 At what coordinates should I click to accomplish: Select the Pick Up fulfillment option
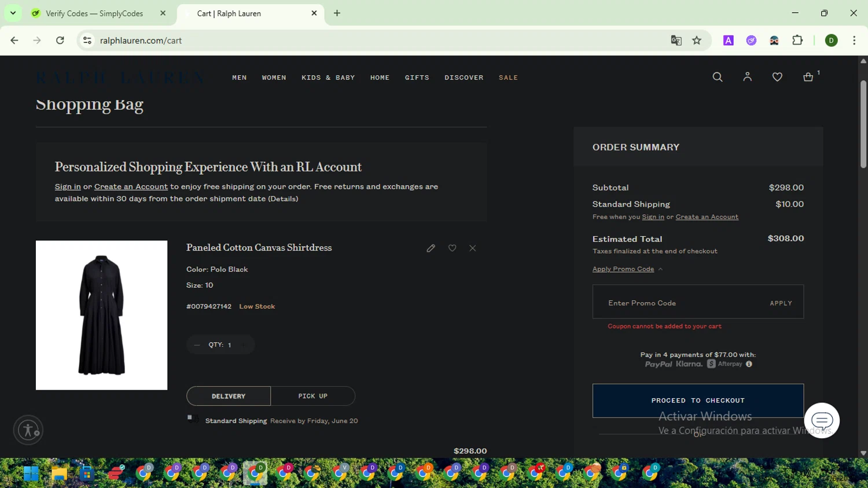pyautogui.click(x=312, y=397)
